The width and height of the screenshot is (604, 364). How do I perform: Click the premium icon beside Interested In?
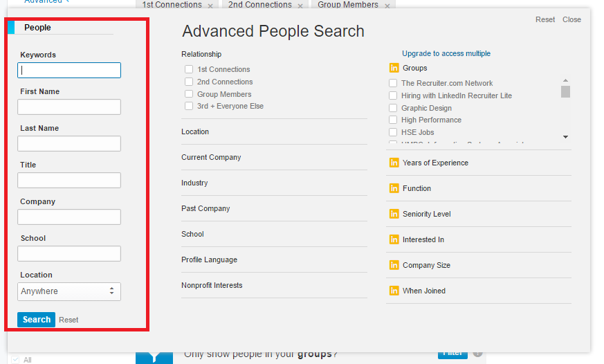[394, 239]
